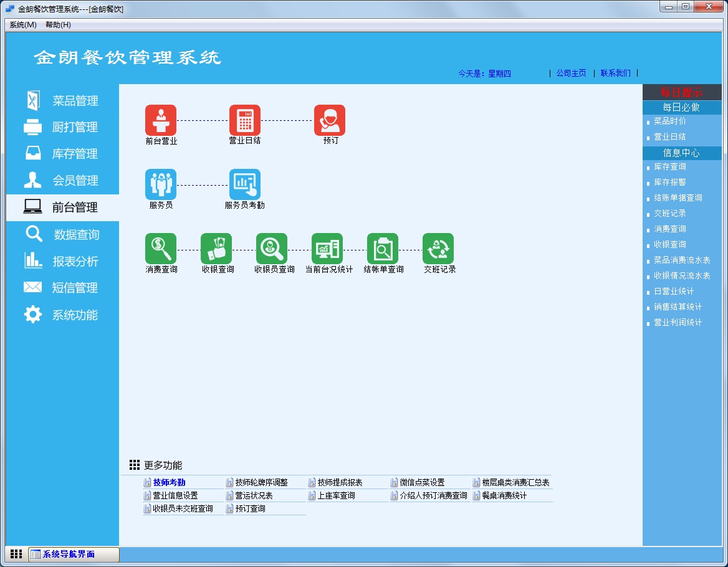
Task: Open 会员管理 sidebar section
Action: click(63, 181)
